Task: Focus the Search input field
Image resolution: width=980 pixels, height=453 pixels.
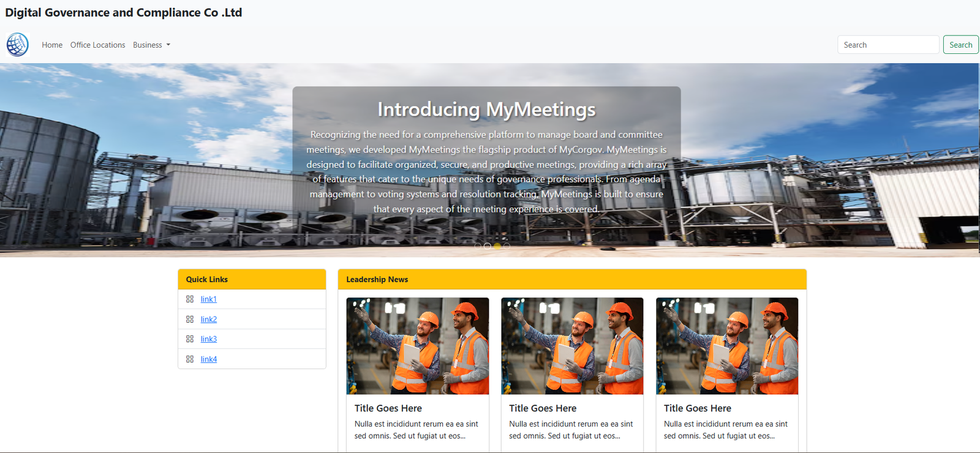Action: (x=888, y=45)
